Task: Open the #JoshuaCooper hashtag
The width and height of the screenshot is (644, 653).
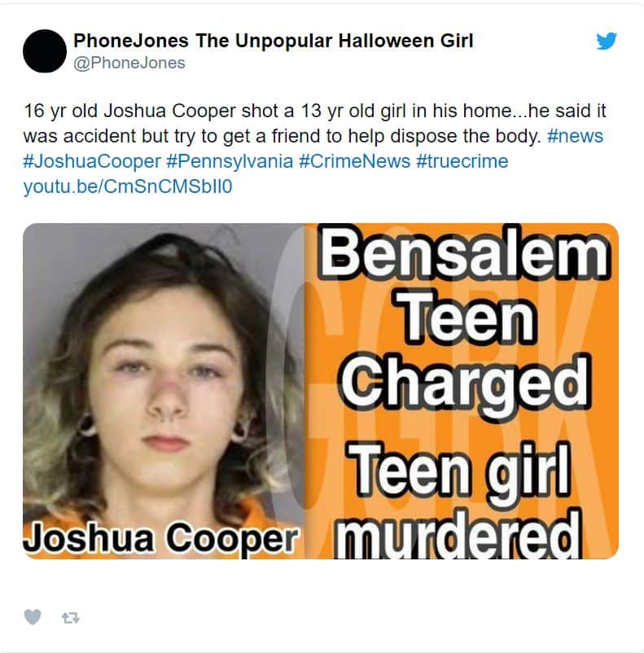Action: pos(92,161)
